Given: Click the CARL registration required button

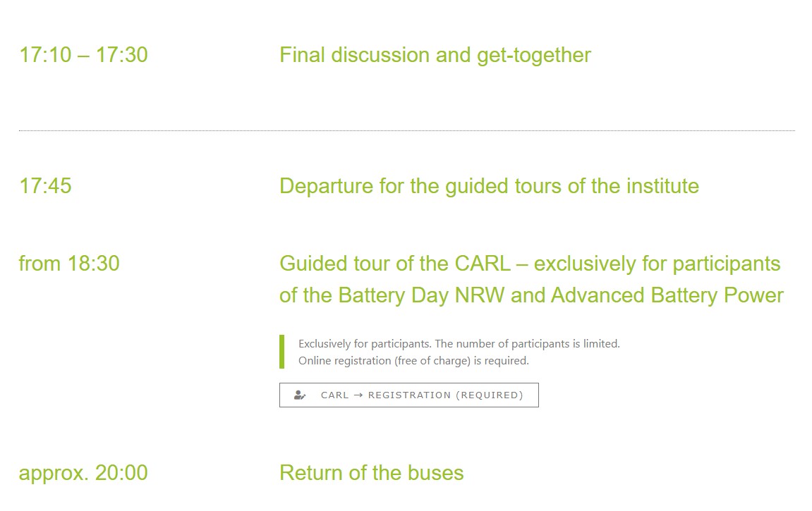Looking at the screenshot, I should 408,395.
